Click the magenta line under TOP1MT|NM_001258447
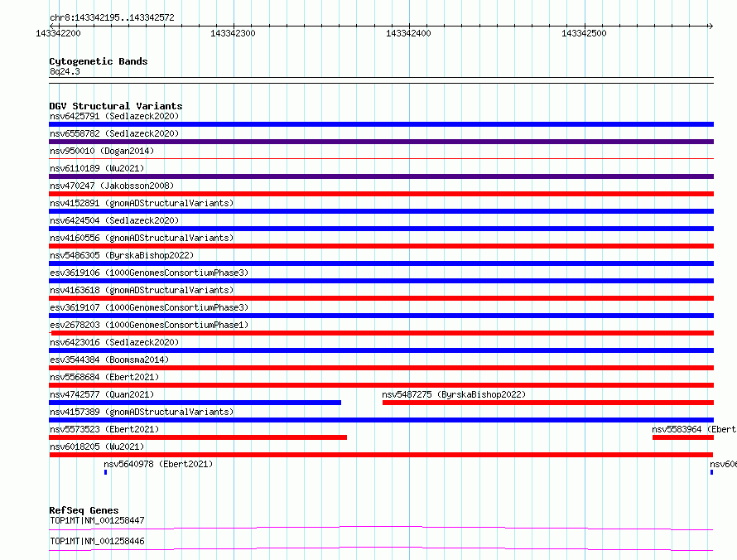 click(381, 528)
